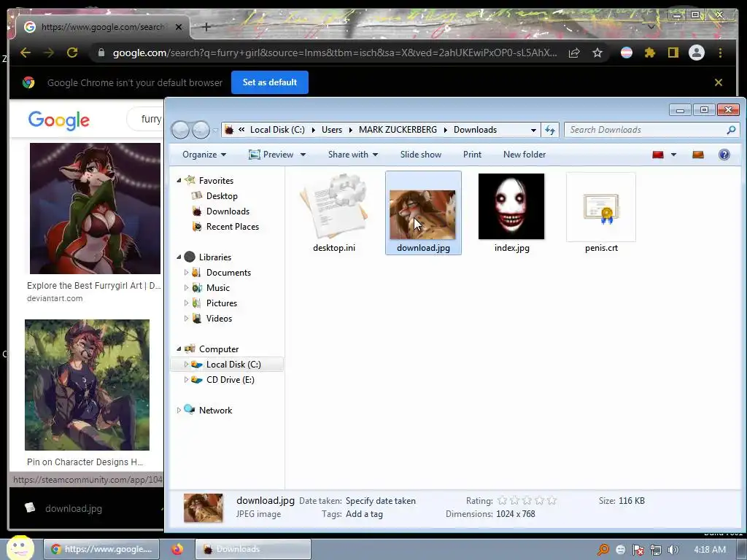Click Specify date taken field
The height and width of the screenshot is (560, 747).
tap(381, 501)
